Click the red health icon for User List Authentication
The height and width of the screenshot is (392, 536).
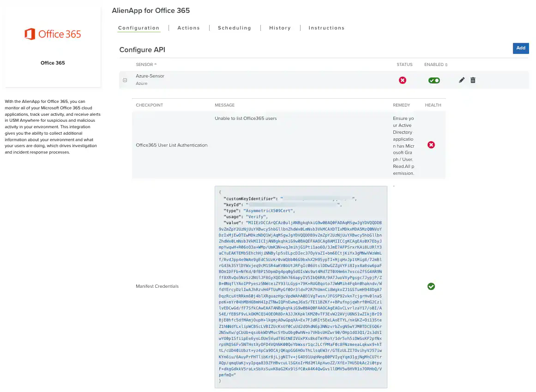[431, 145]
